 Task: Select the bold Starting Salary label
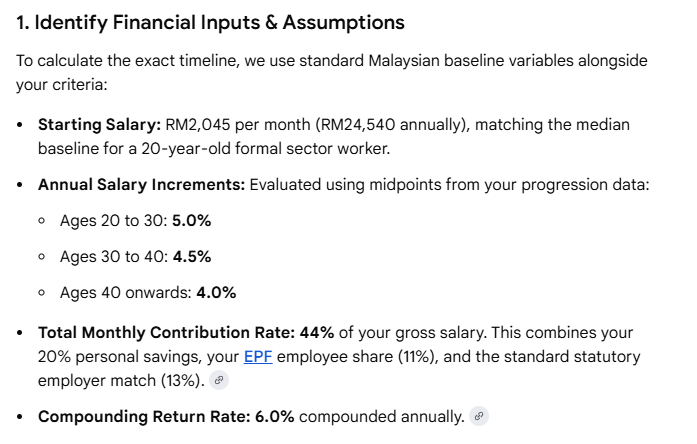(99, 124)
